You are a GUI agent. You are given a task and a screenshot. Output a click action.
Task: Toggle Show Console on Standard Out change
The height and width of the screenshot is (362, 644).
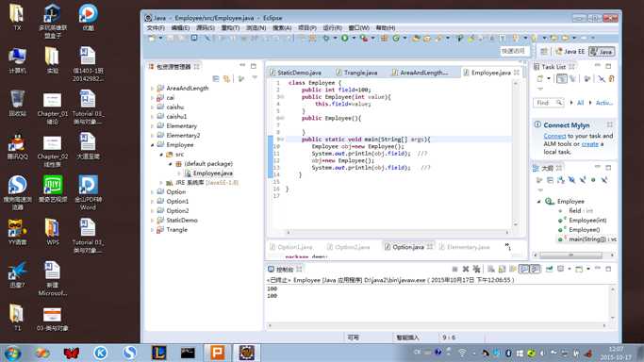(x=524, y=269)
